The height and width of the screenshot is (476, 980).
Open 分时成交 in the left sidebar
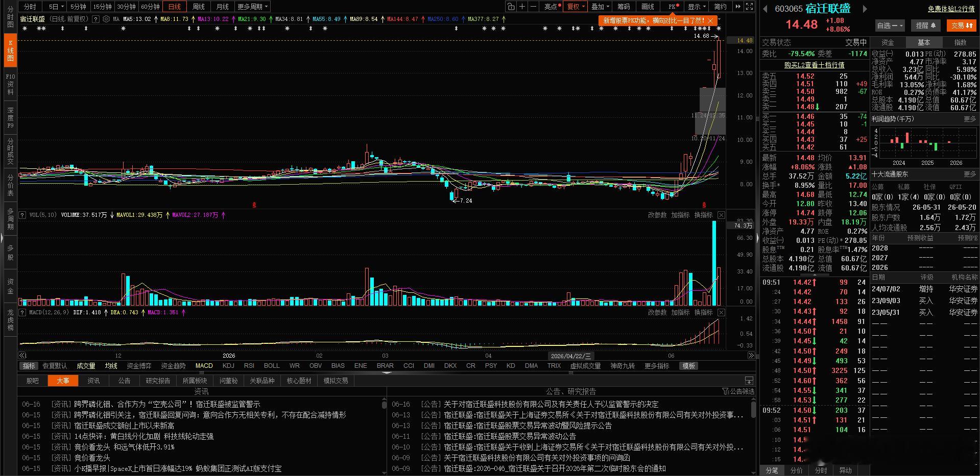[10, 151]
